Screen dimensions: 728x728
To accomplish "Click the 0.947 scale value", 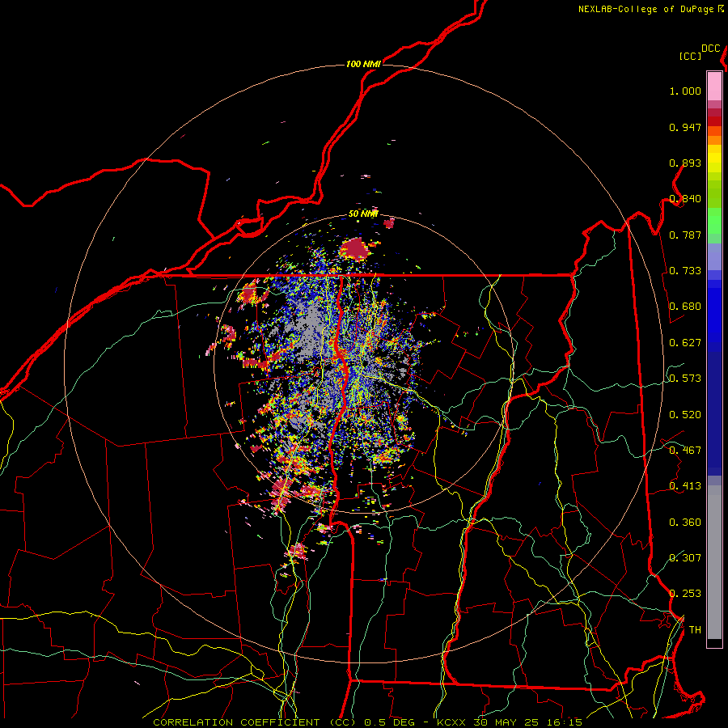I will tap(685, 127).
